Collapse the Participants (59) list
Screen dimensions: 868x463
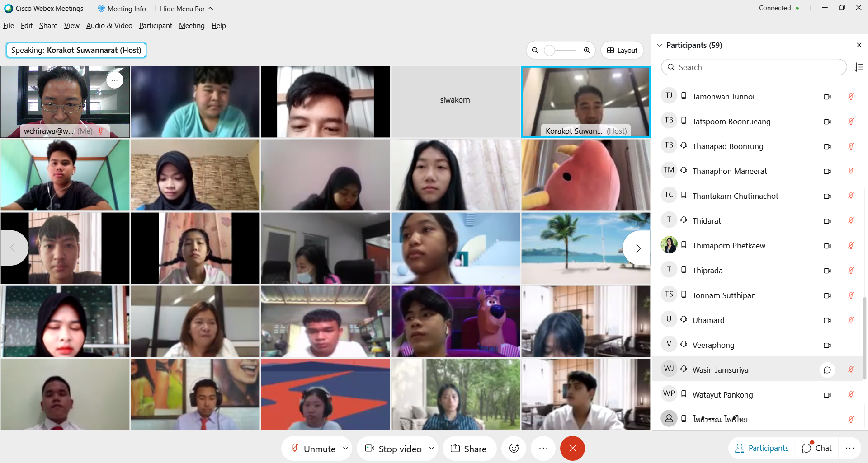pos(660,45)
